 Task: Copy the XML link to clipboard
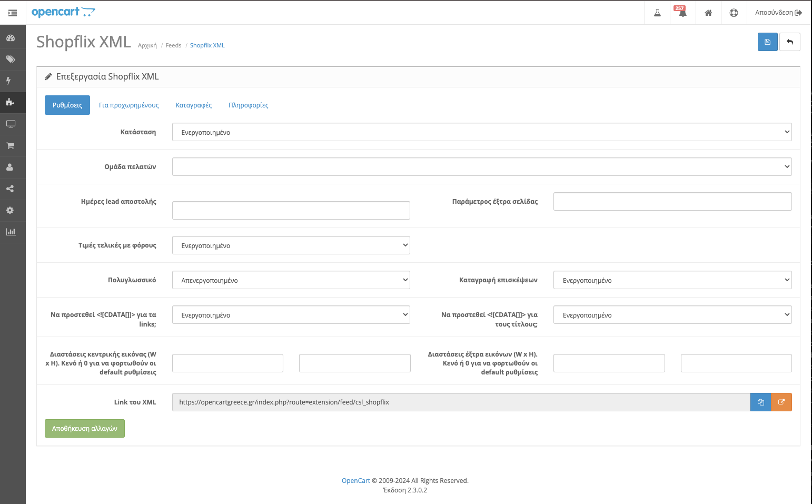point(761,402)
